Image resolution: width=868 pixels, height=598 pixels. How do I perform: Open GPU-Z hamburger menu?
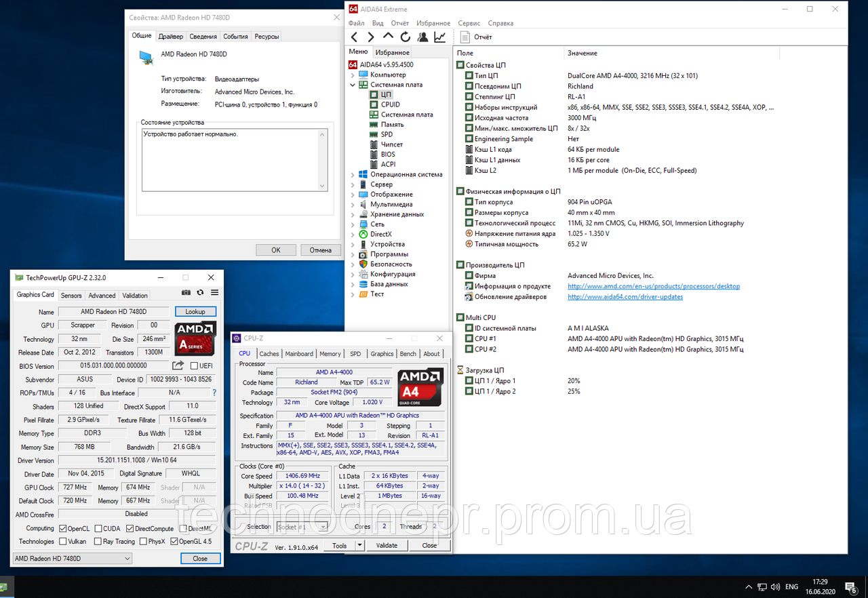(214, 293)
